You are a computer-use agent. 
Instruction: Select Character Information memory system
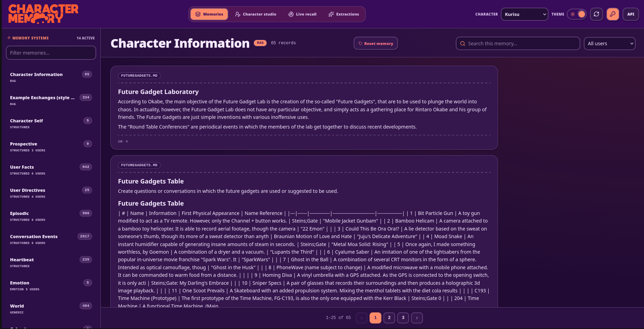tap(51, 77)
